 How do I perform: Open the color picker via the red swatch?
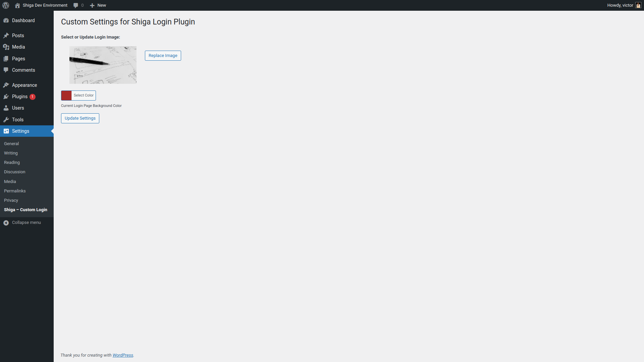click(66, 95)
